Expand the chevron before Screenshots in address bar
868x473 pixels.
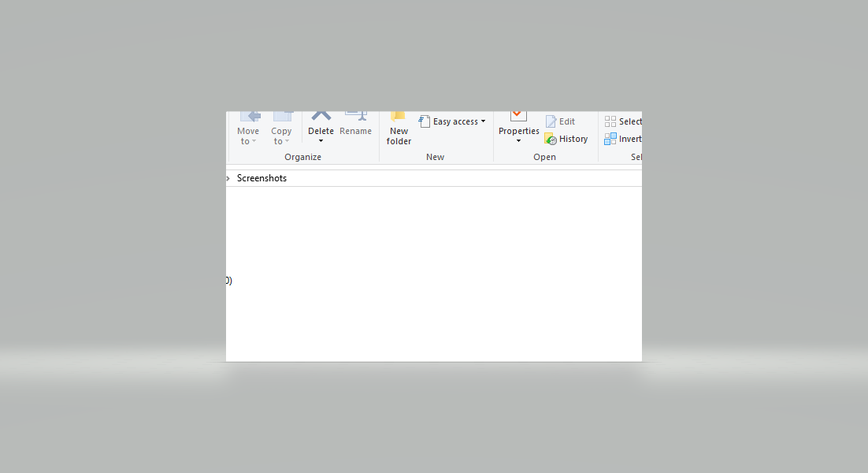[x=228, y=179]
